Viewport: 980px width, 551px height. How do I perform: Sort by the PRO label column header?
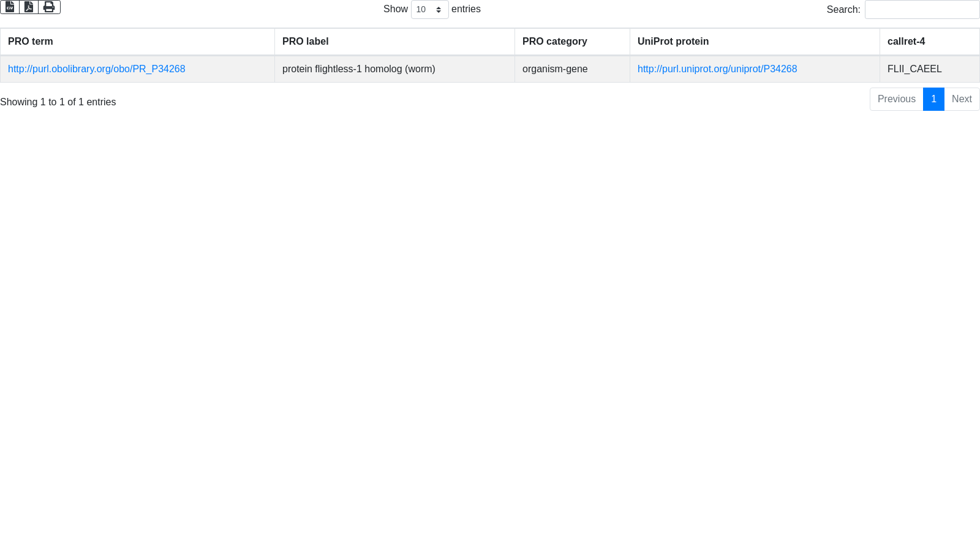click(x=305, y=42)
